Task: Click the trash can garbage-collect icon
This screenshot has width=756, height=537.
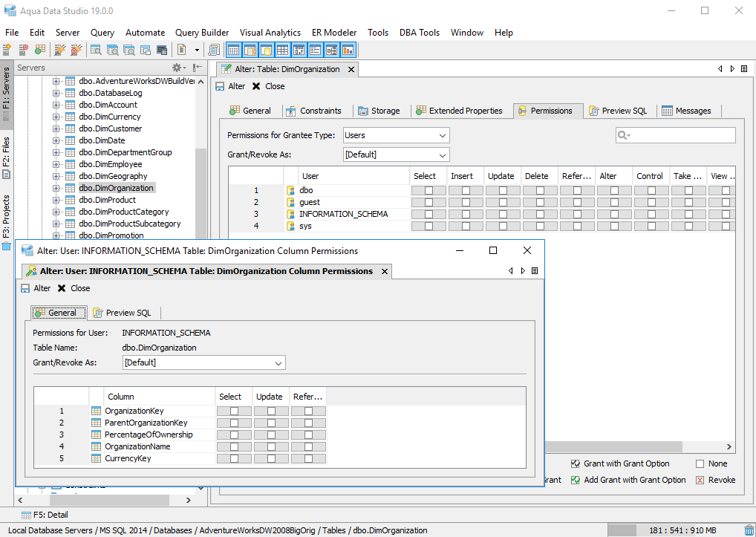Action: (749, 530)
